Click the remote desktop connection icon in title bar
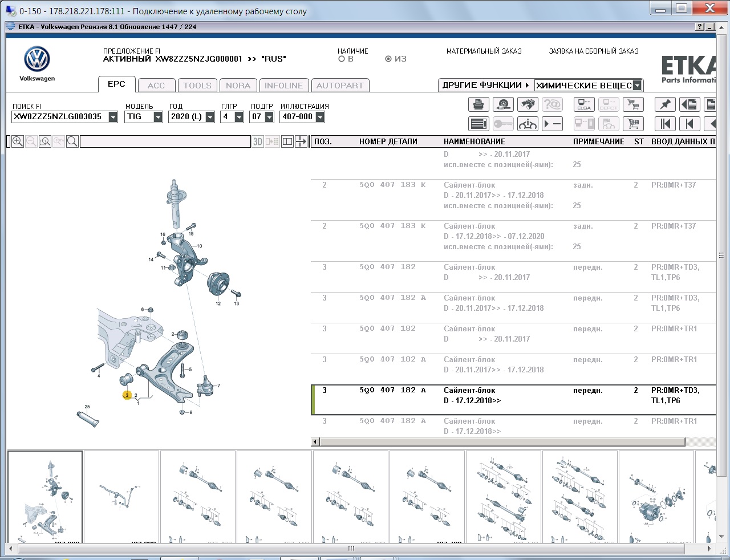 [x=11, y=11]
